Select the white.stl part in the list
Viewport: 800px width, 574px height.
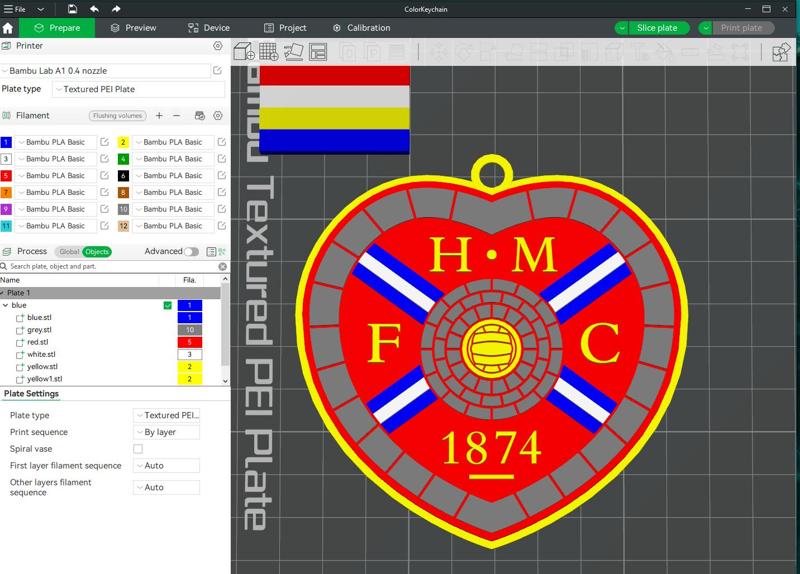41,354
